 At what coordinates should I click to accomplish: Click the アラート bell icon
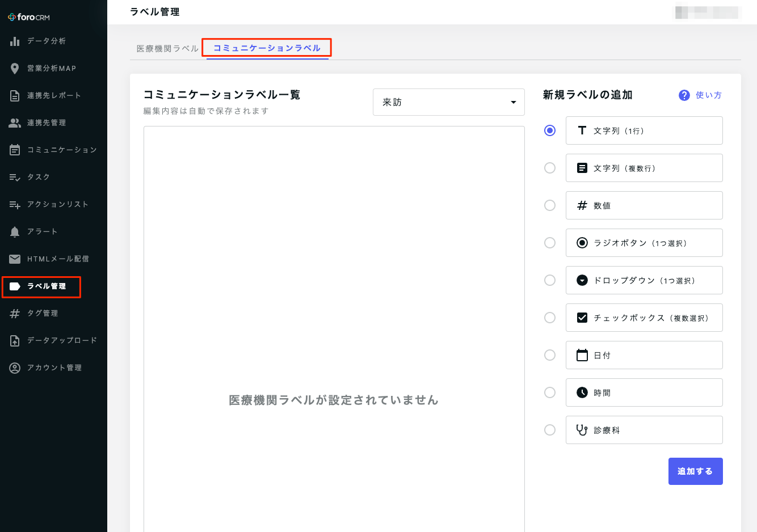pos(15,231)
